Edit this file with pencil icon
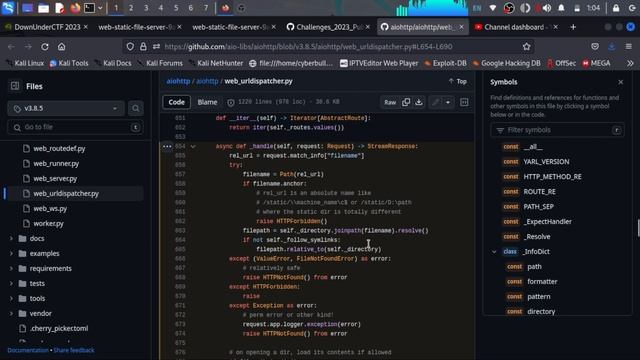This screenshot has width=640, height=360. (436, 102)
